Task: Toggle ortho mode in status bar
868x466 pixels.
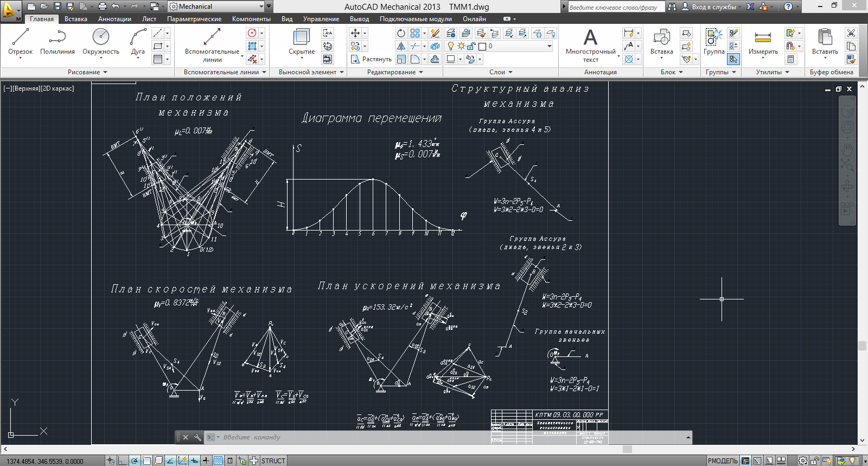Action: click(x=123, y=461)
